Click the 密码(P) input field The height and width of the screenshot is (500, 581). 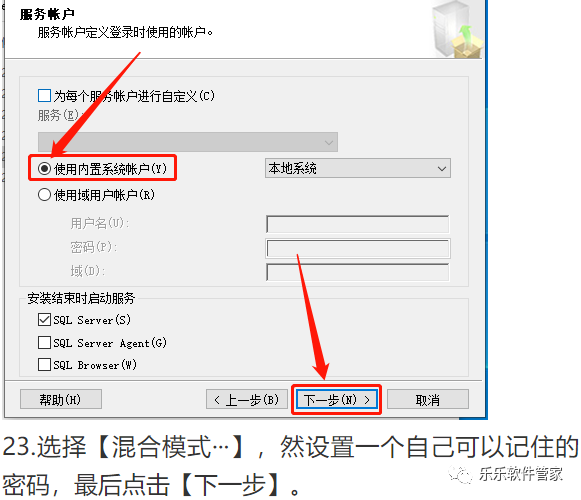pyautogui.click(x=358, y=248)
